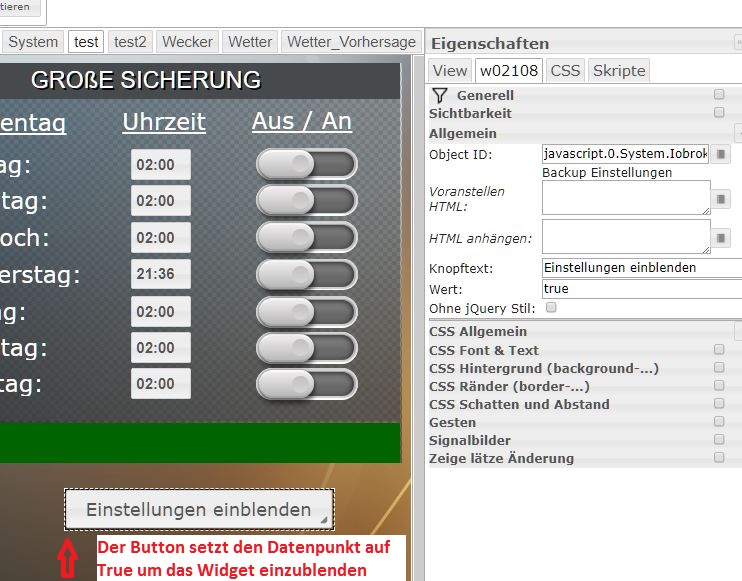Expand the Generell section header
This screenshot has height=581, width=742.
485,96
